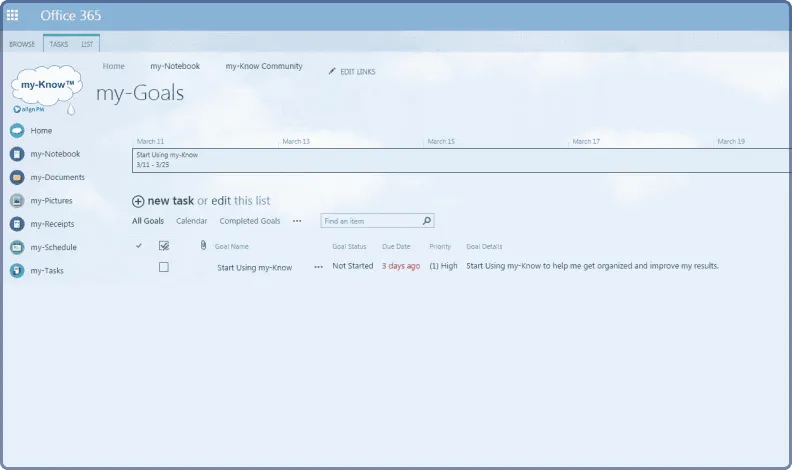
Task: Sort by Due Date column header
Action: point(396,246)
